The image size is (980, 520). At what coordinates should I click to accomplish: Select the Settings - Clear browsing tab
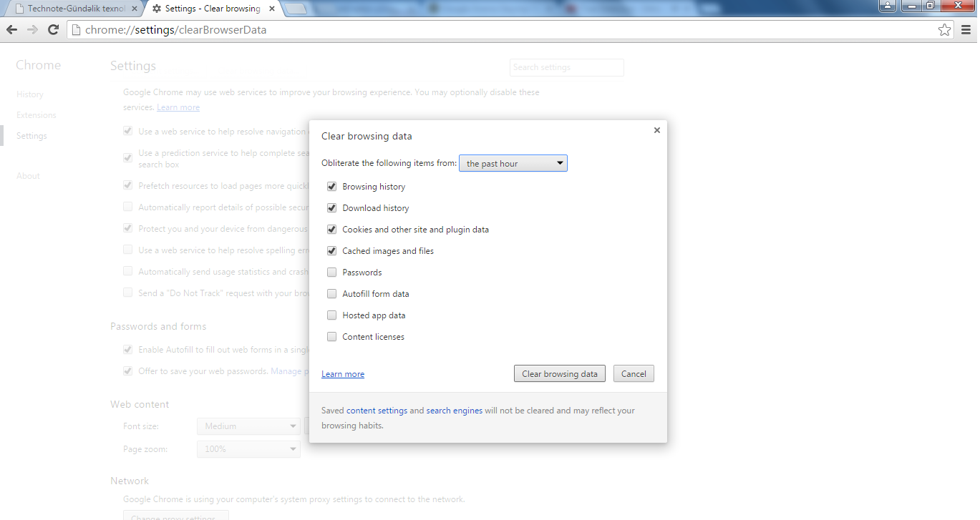(213, 9)
